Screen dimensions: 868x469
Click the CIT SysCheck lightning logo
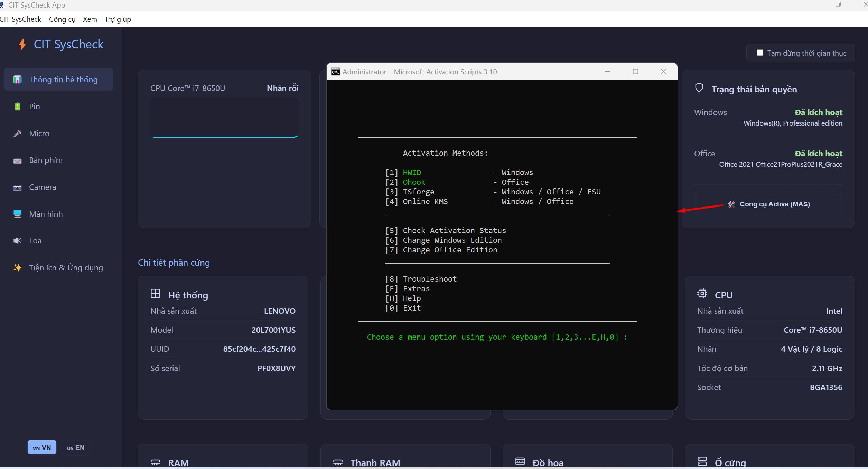click(x=22, y=44)
